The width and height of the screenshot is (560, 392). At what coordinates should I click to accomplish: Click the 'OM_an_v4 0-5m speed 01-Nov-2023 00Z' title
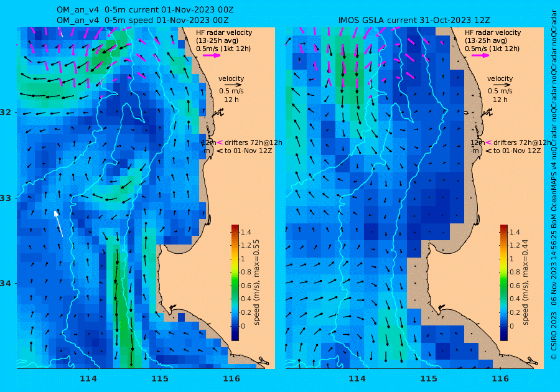point(142,21)
